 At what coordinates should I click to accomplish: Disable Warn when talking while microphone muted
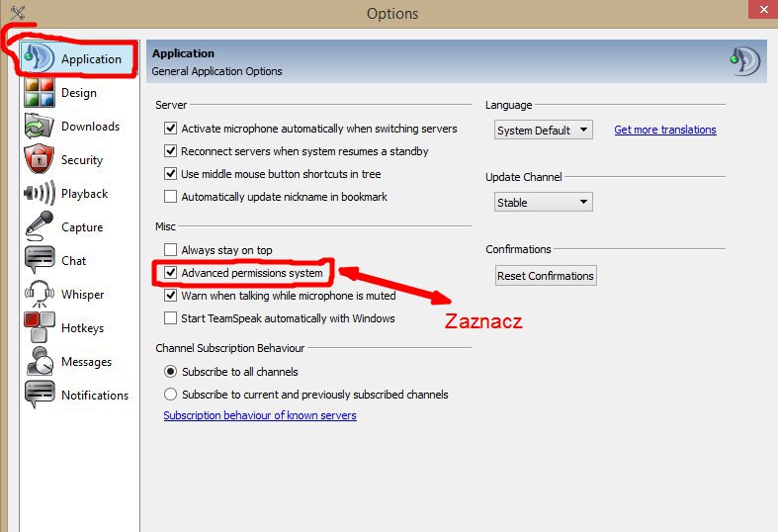170,296
